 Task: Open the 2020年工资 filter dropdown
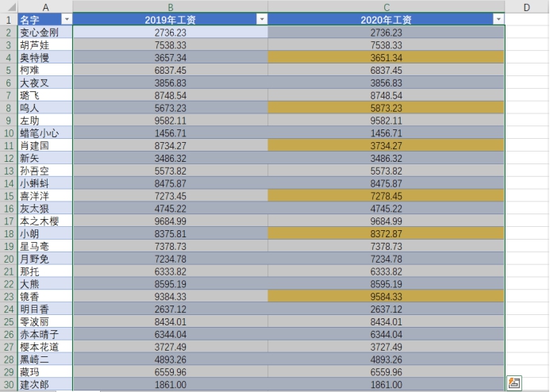(x=498, y=19)
